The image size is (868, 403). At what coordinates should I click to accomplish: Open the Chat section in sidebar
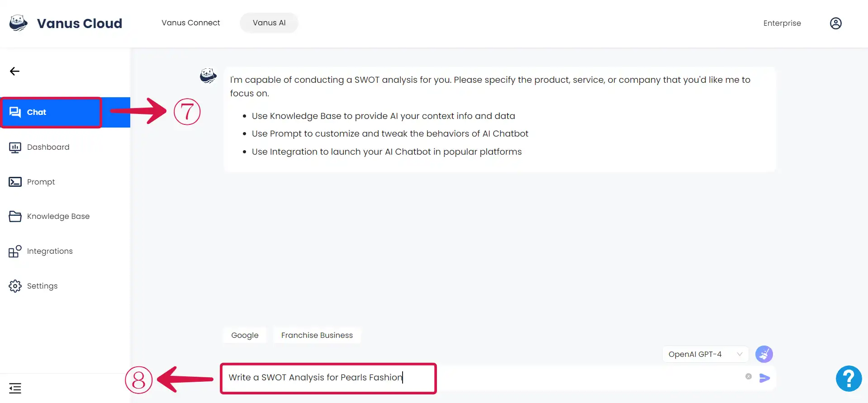pos(51,112)
